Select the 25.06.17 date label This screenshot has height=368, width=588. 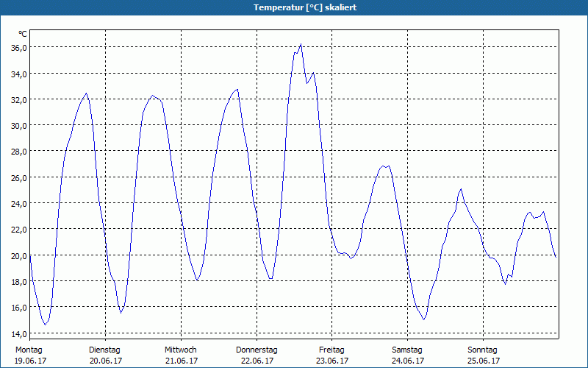click(482, 361)
